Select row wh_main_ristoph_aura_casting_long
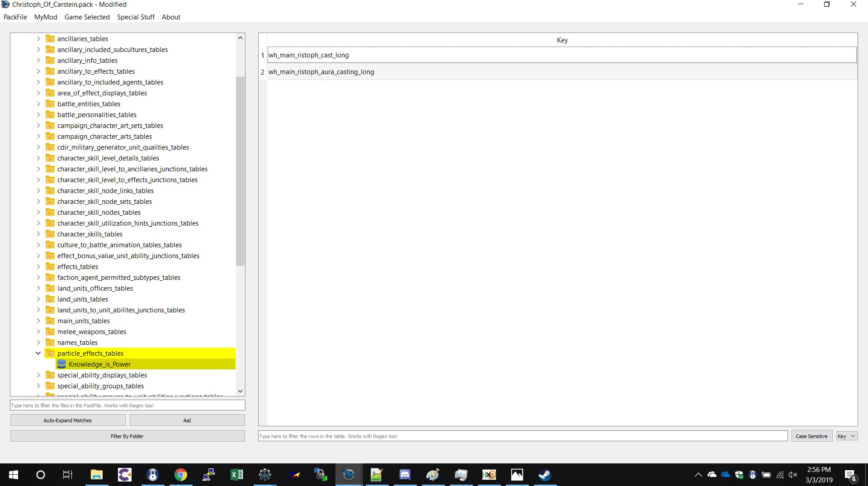Image resolution: width=868 pixels, height=486 pixels. click(x=562, y=72)
